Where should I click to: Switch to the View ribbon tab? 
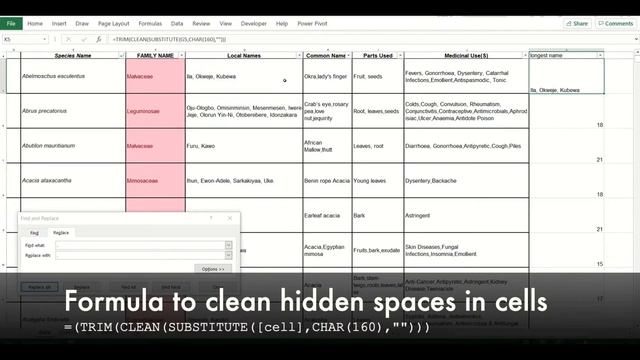tap(225, 24)
